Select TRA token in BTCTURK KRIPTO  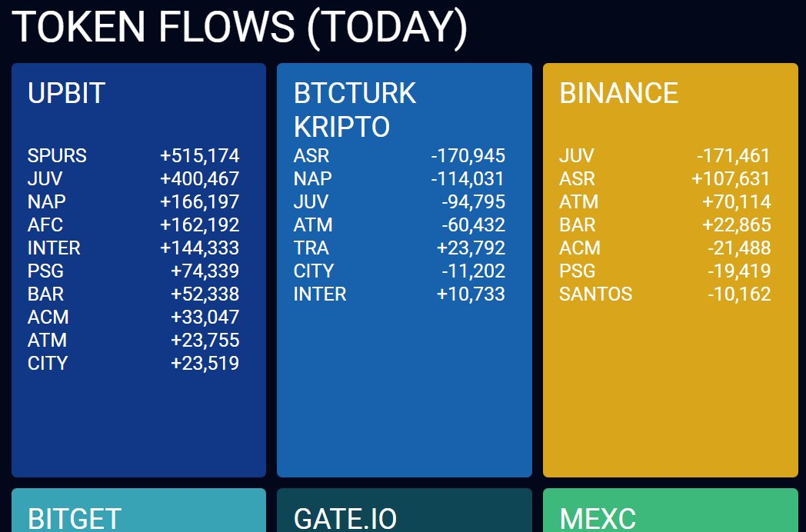pos(311,248)
